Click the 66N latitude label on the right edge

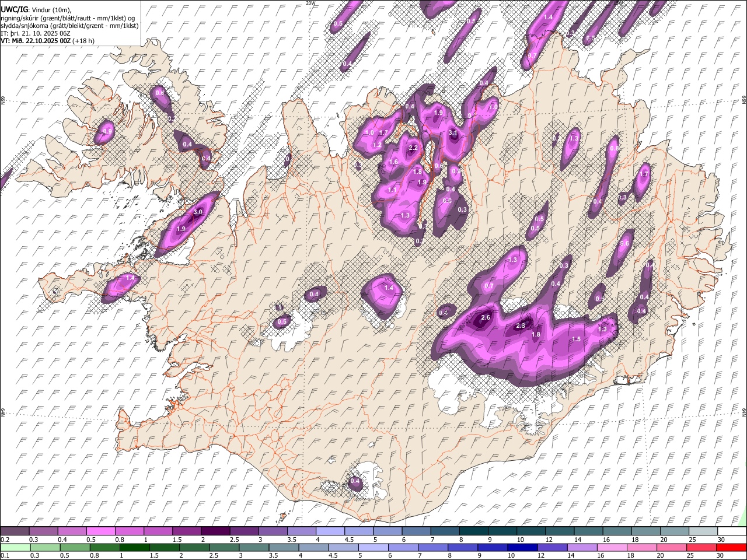pyautogui.click(x=743, y=100)
